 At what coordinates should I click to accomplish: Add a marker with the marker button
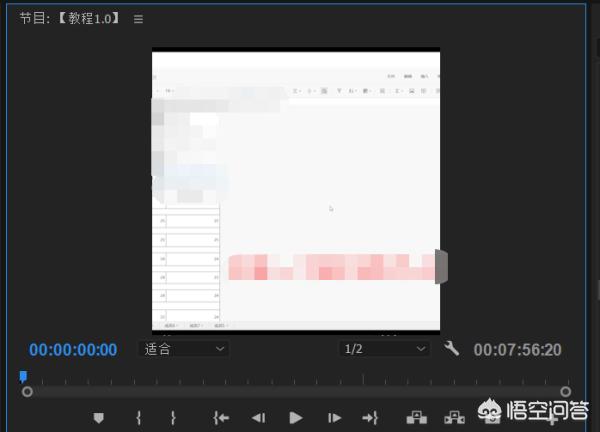pyautogui.click(x=99, y=417)
